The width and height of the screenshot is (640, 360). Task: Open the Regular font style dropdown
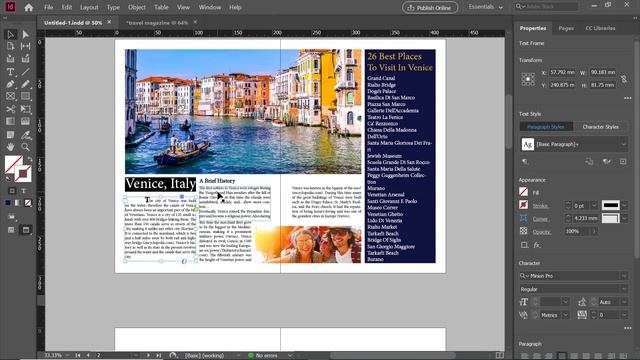(x=624, y=289)
